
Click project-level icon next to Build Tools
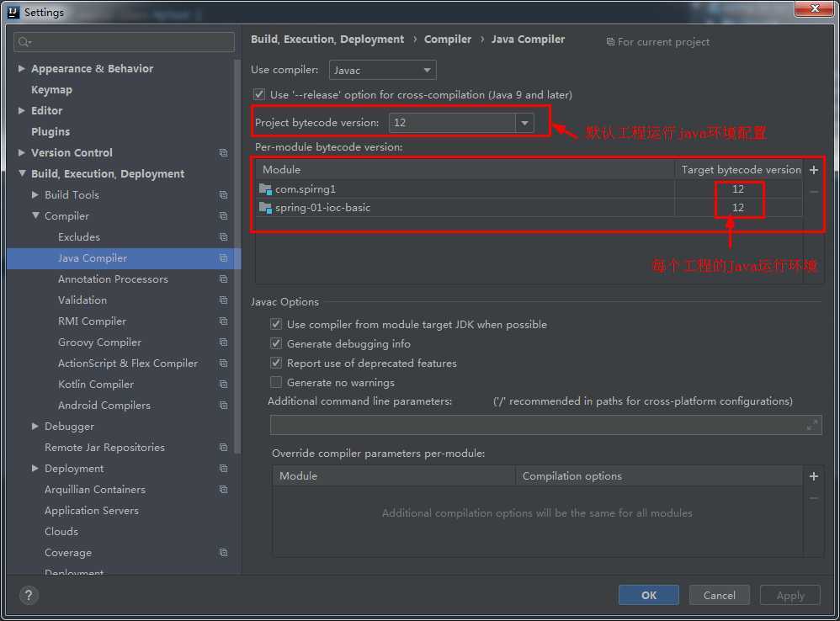223,195
